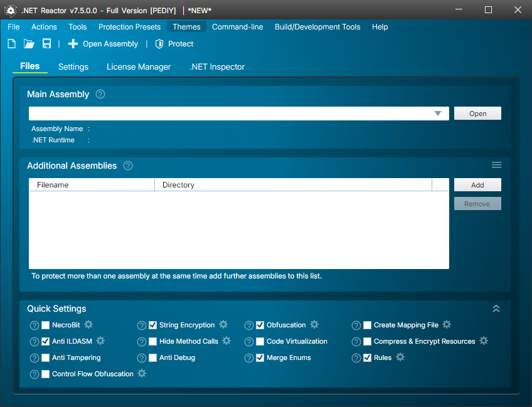Open the String Encryption settings gear

[x=223, y=325]
